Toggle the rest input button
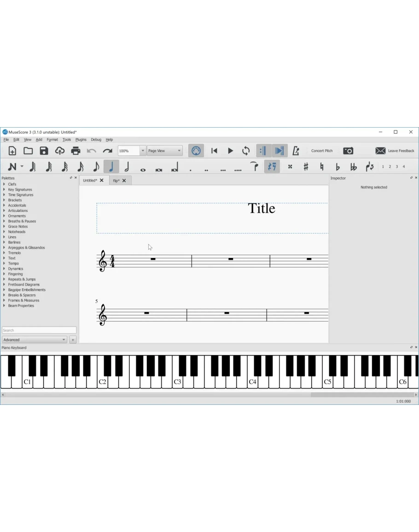419x532 pixels. tap(272, 167)
